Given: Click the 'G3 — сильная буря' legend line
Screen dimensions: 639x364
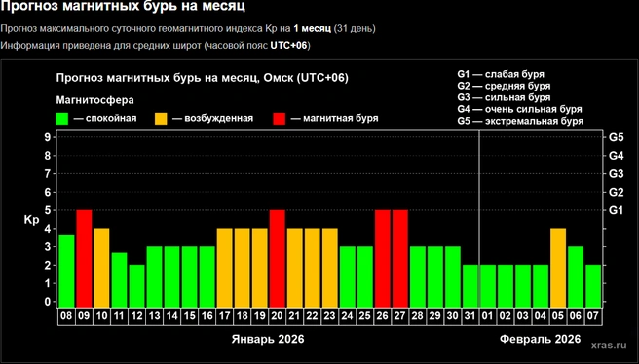Looking at the screenshot, I should coord(504,97).
